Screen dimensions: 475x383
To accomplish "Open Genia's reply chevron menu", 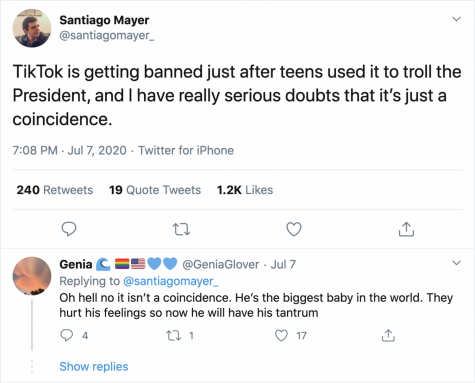I will [456, 263].
